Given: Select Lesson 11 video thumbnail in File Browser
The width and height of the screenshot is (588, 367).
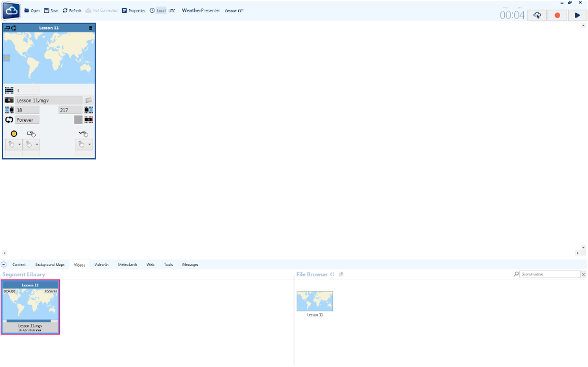Looking at the screenshot, I should [x=315, y=301].
